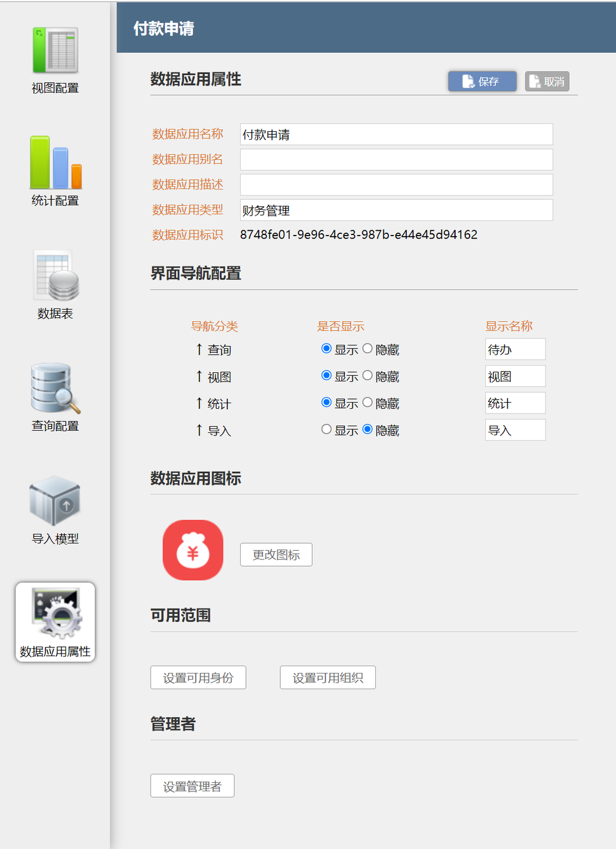Image resolution: width=616 pixels, height=849 pixels.
Task: Click the 保存 button
Action: 482,81
